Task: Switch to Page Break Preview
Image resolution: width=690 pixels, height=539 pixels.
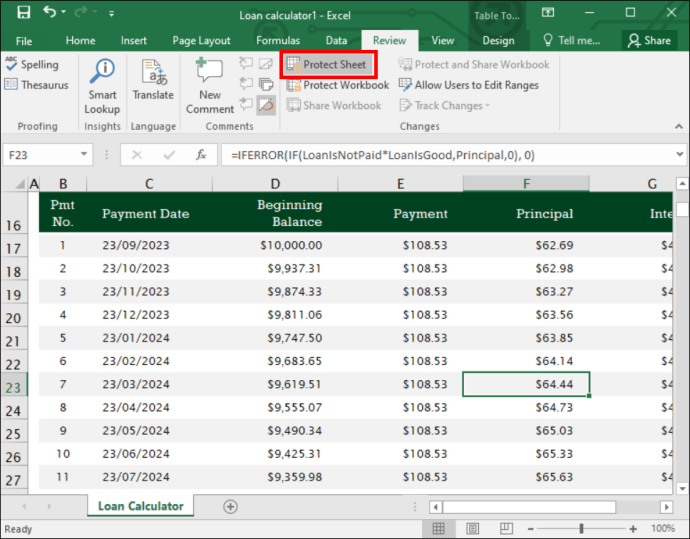Action: click(x=506, y=528)
